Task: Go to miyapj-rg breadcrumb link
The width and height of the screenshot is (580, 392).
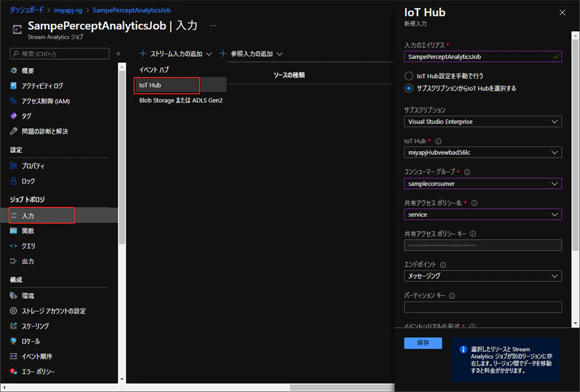Action: click(x=68, y=10)
